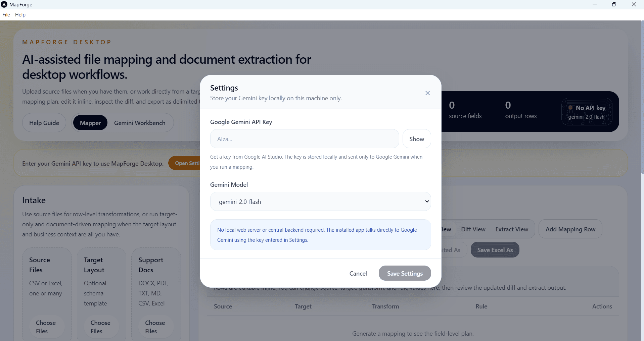Switch to the Mapper tab
The width and height of the screenshot is (644, 341).
[90, 123]
